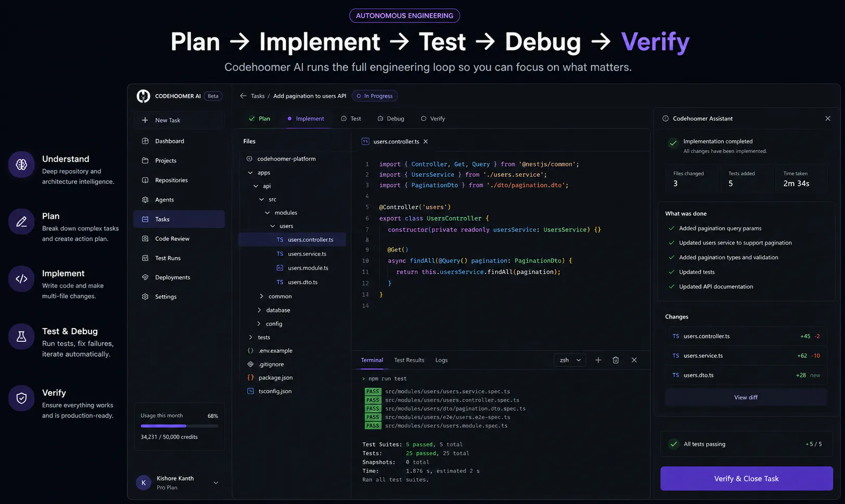Click the Implement feature code icon
The height and width of the screenshot is (504, 845).
pos(21,279)
